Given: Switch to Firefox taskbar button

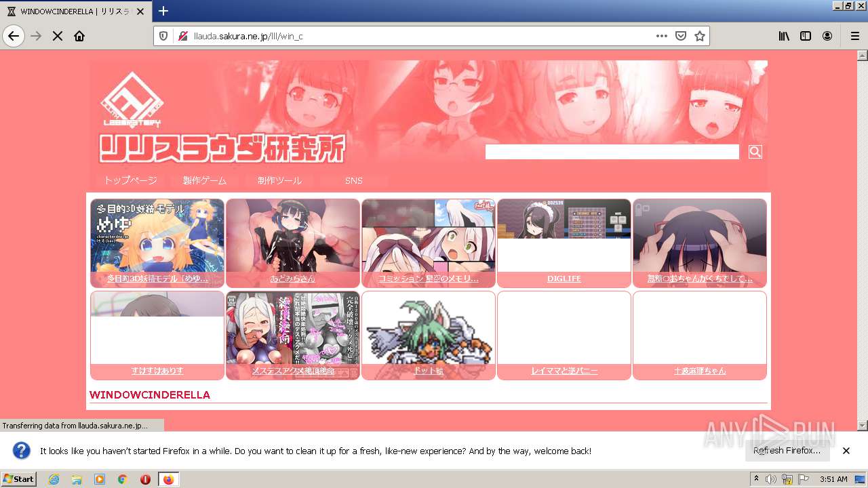Looking at the screenshot, I should tap(168, 479).
